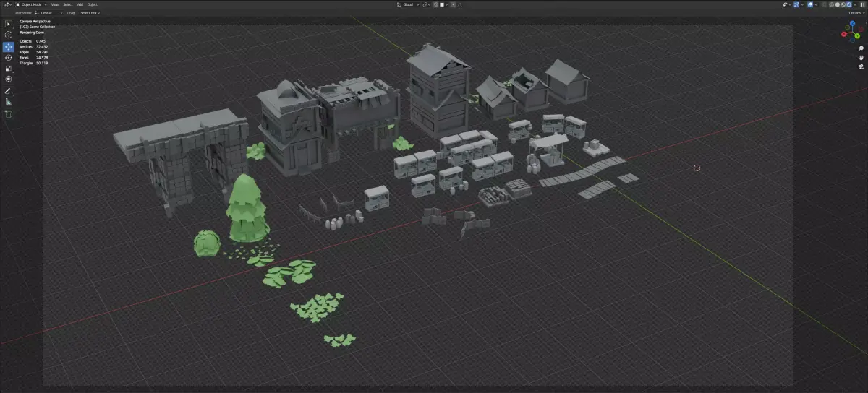This screenshot has height=393, width=868.
Task: Click the '(193) Scene Collection' text
Action: tap(38, 27)
